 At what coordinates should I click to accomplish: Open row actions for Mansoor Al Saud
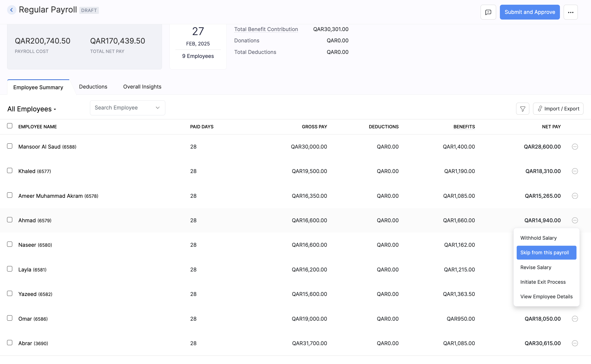(575, 146)
